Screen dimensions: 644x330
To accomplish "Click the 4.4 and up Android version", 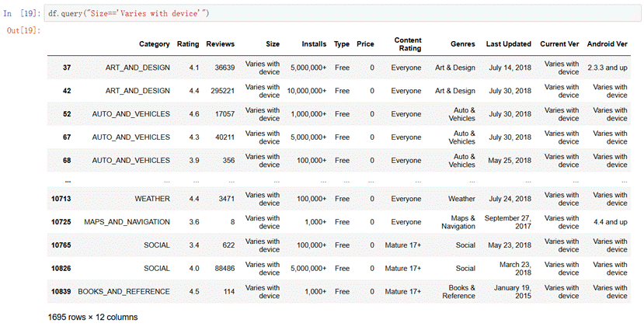I will point(611,222).
